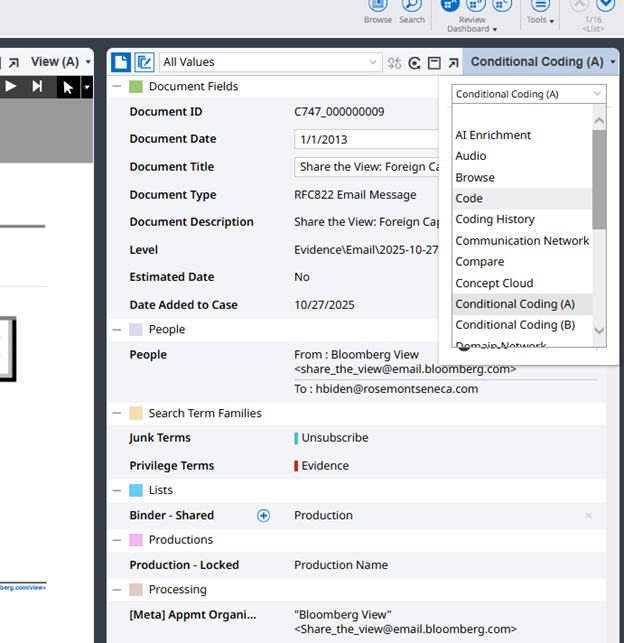Select mass edit coding mode icon

coord(144,62)
